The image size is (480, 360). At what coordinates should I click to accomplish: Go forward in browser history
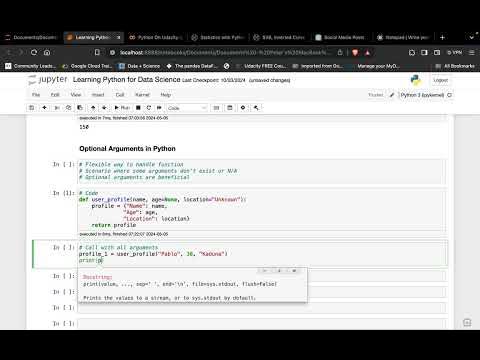21,52
